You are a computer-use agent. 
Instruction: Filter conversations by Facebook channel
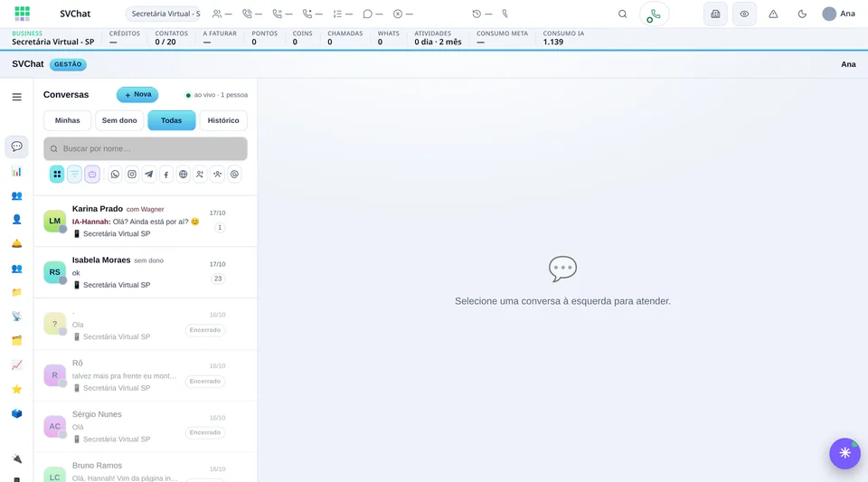(x=166, y=175)
